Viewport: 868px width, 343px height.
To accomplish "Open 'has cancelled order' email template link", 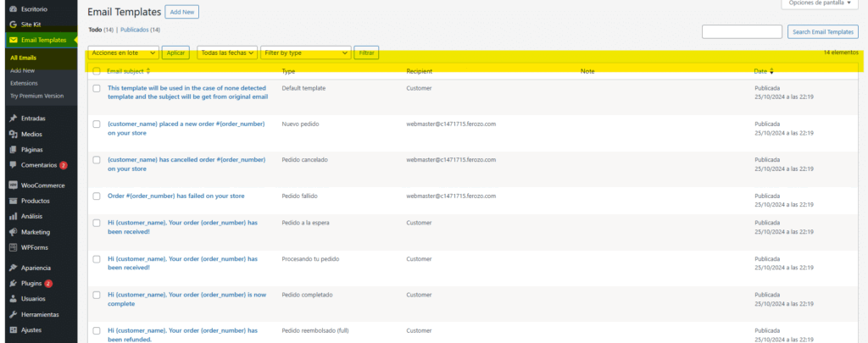I will 186,164.
